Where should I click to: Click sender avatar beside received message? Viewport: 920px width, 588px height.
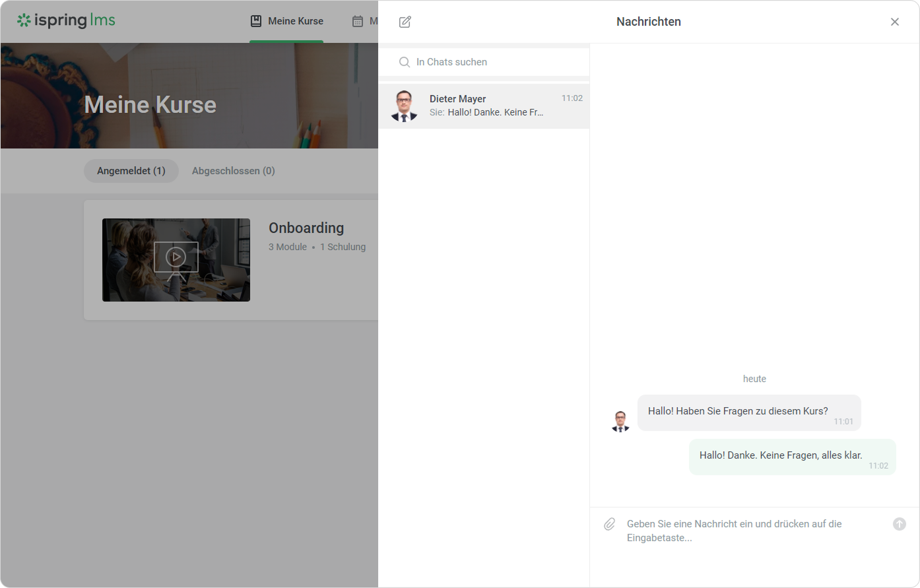coord(620,420)
